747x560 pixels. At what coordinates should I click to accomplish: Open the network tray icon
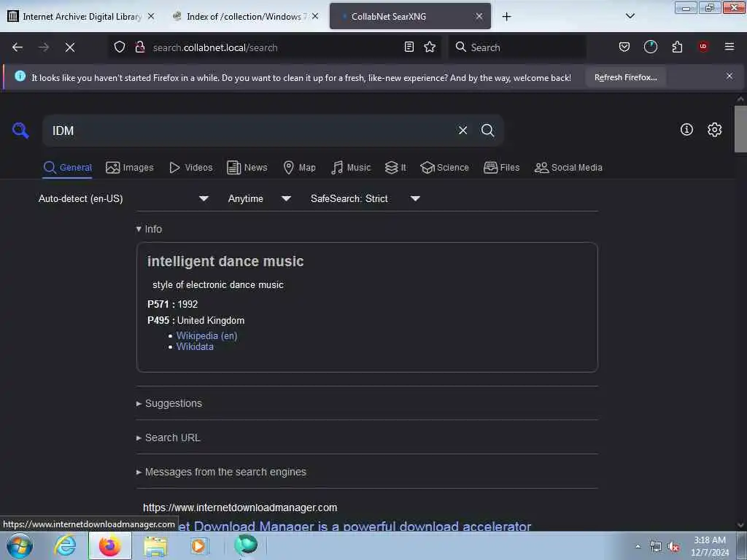pos(656,547)
